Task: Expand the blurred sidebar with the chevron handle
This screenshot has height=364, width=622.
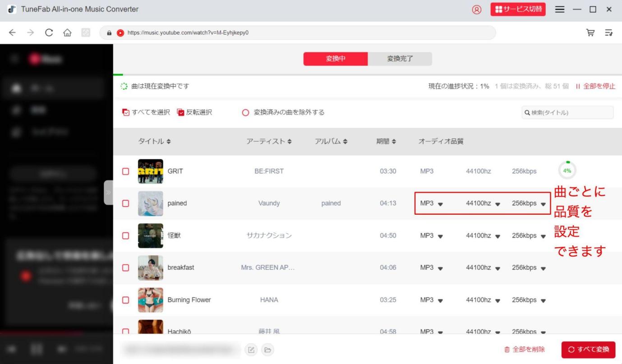Action: click(x=108, y=193)
